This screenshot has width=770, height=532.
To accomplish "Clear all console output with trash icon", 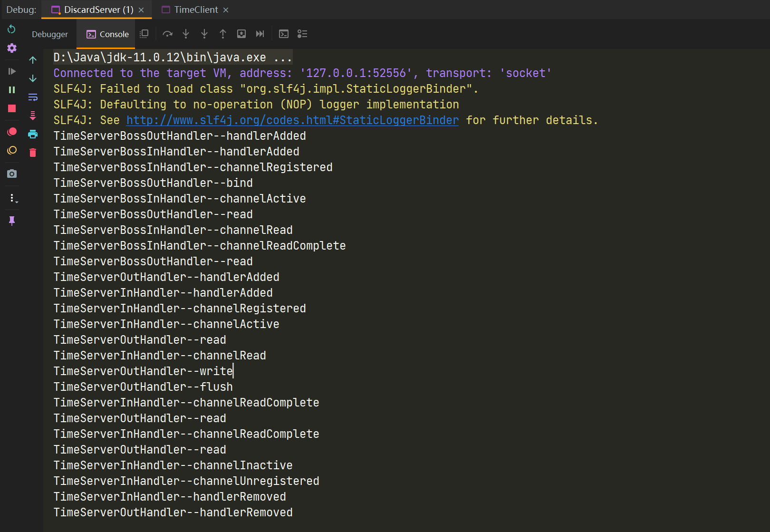I will pyautogui.click(x=33, y=153).
